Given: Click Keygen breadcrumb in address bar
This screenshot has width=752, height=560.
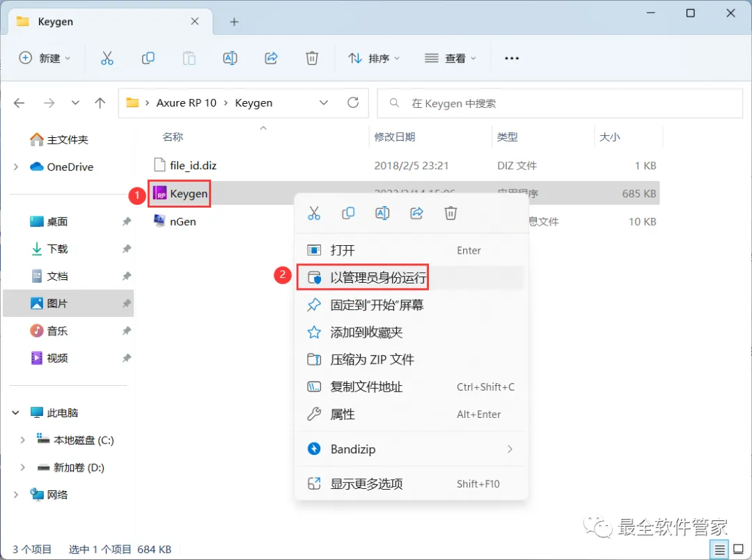Looking at the screenshot, I should coord(253,102).
